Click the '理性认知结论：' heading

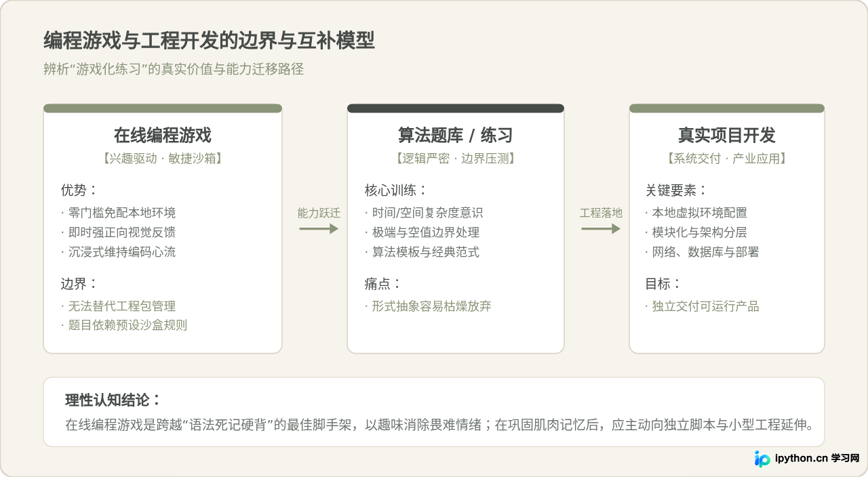113,400
